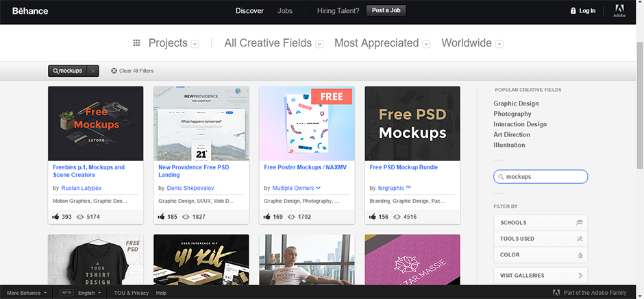
Task: Open the Jobs nav item
Action: (285, 11)
